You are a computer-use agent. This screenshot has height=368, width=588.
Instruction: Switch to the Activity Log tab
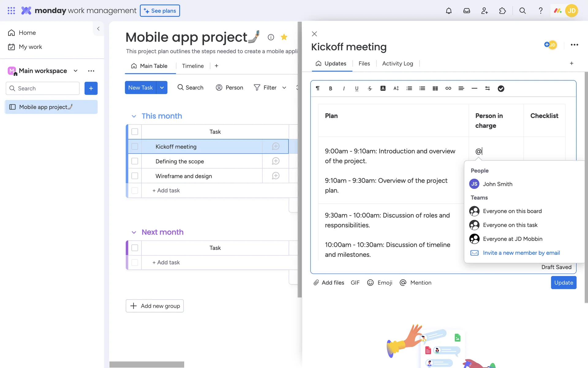coord(397,63)
